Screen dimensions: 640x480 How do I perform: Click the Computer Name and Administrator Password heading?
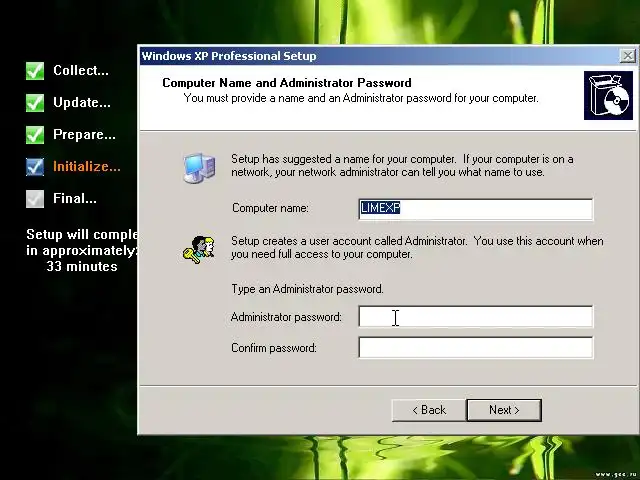click(287, 83)
